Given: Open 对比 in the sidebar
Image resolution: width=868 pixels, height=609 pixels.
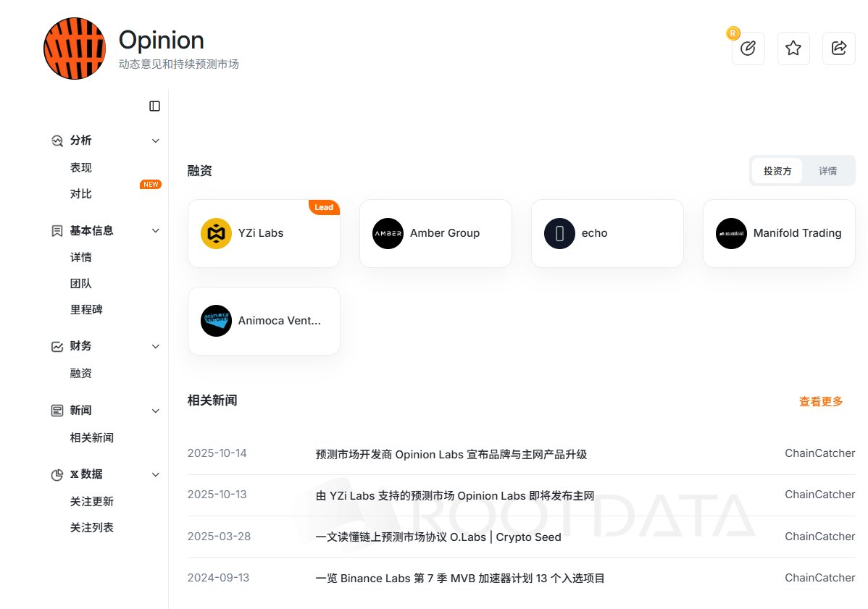Looking at the screenshot, I should coord(81,193).
